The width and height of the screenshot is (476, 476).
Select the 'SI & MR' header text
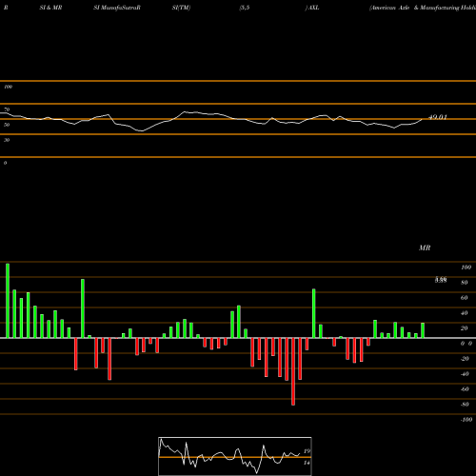(50, 8)
